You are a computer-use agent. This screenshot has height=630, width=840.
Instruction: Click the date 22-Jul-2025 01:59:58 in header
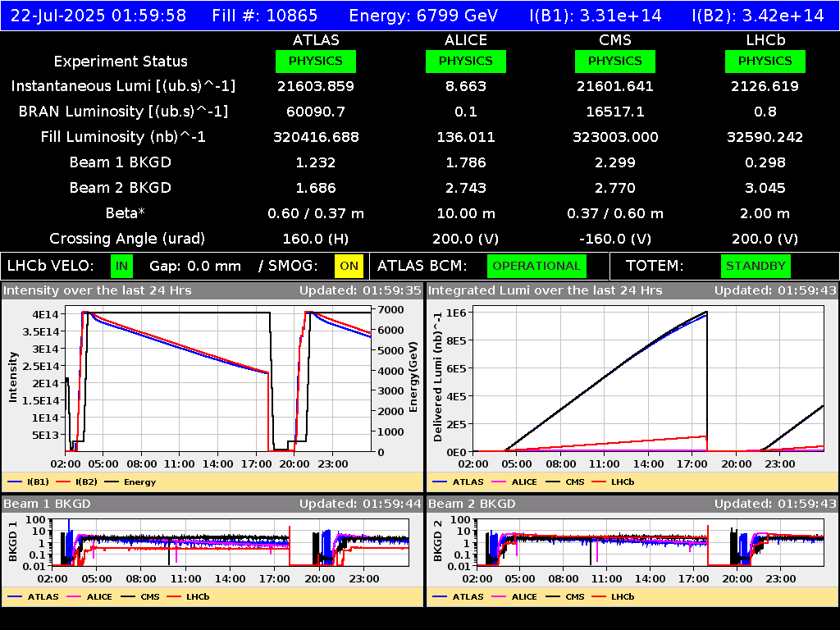point(98,16)
